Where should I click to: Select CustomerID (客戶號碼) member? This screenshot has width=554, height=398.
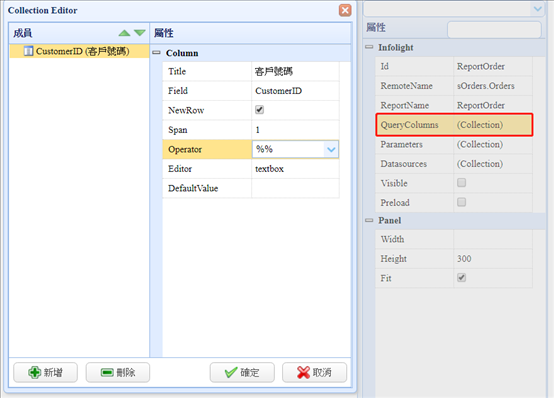(x=79, y=51)
